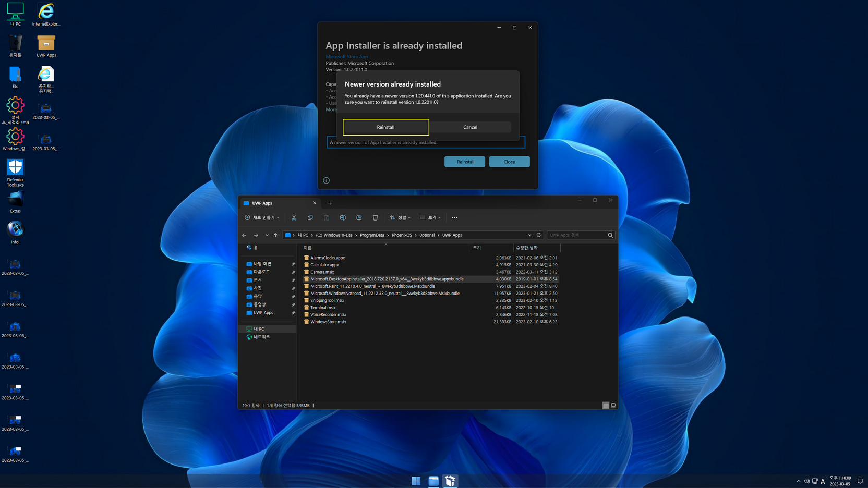Select Camera.msix file

[322, 272]
